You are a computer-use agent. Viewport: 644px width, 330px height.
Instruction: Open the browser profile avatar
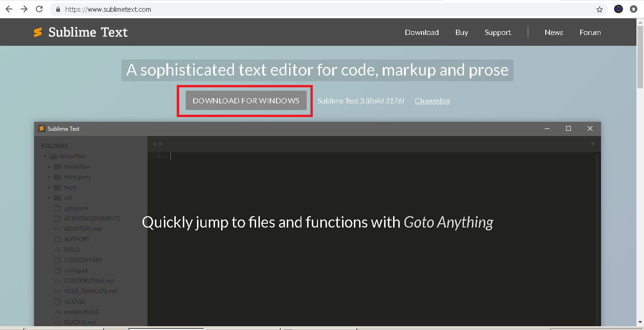pyautogui.click(x=618, y=9)
